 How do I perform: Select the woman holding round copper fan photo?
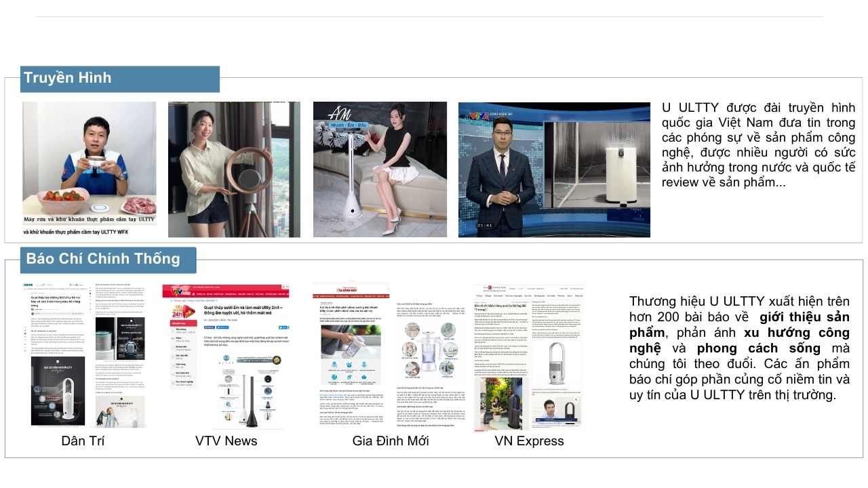pyautogui.click(x=234, y=169)
